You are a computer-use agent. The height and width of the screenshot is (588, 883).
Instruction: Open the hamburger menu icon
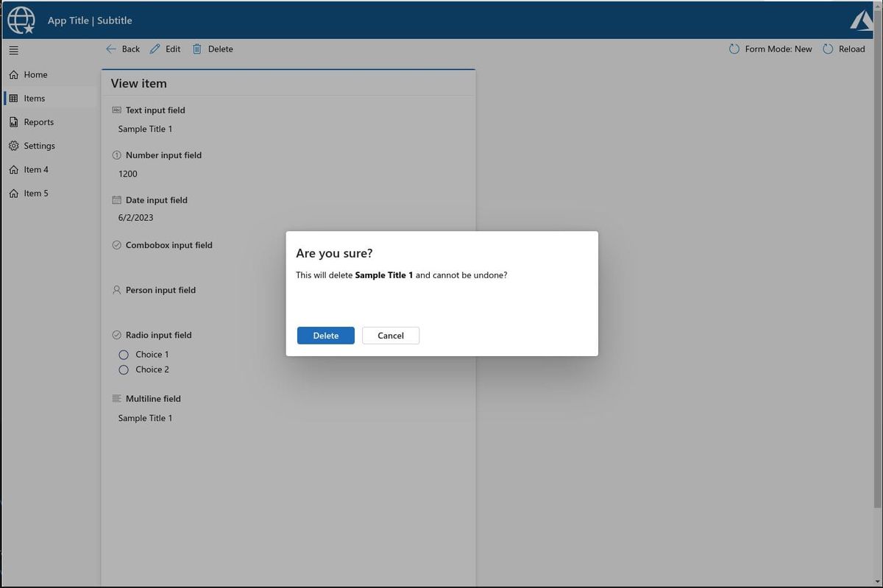13,50
